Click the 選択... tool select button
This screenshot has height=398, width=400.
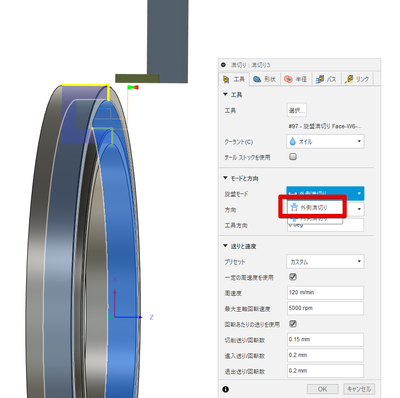point(296,110)
